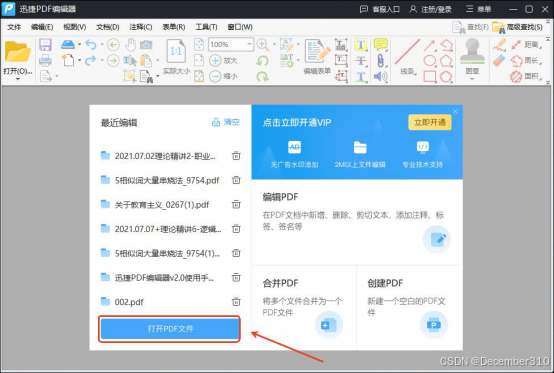Clear recent list with 清空
Image resolution: width=554 pixels, height=373 pixels.
click(226, 122)
